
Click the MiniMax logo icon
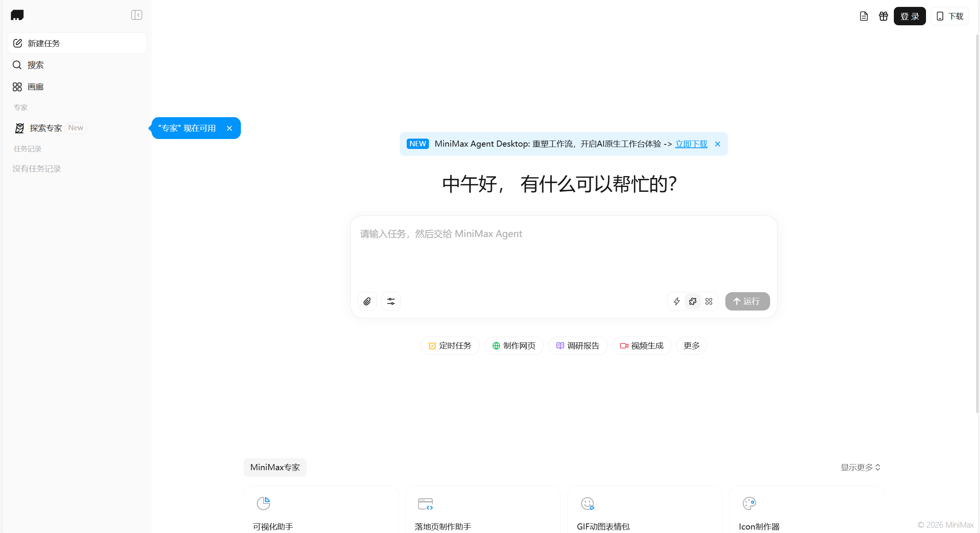click(17, 15)
